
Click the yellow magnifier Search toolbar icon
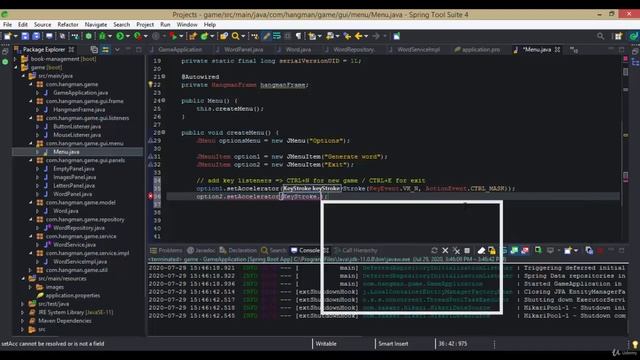coord(236,36)
